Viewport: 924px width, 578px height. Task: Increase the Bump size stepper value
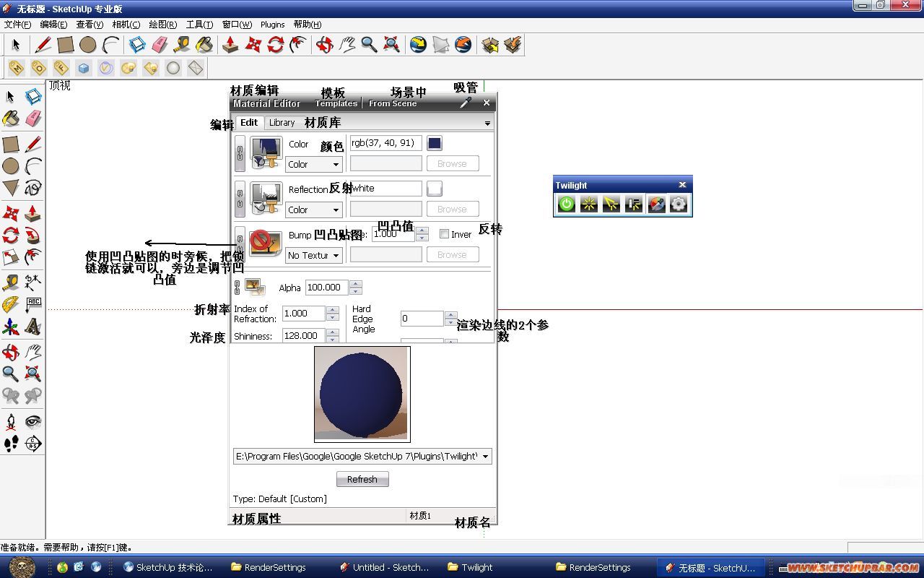pos(423,230)
